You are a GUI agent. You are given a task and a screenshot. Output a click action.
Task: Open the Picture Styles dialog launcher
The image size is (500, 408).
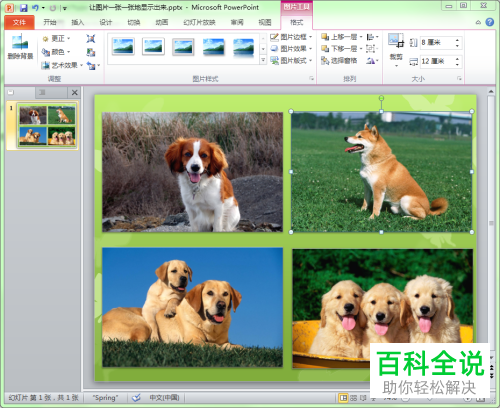coord(312,78)
